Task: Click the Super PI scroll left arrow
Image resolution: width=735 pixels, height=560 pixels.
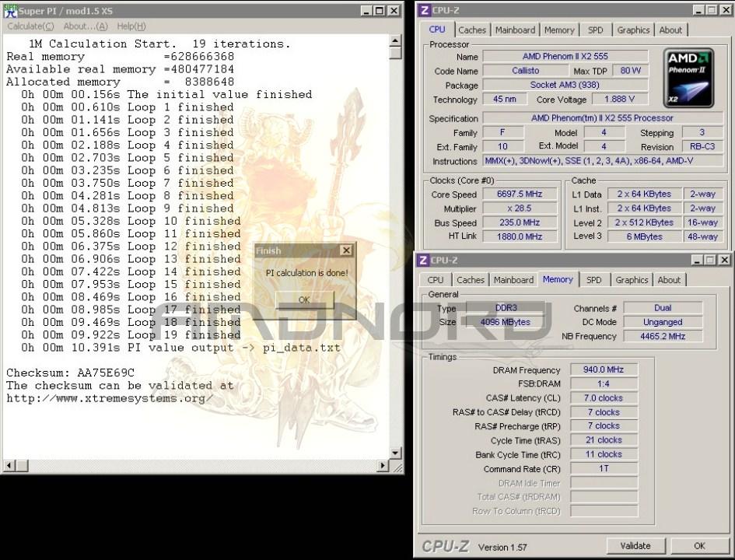Action: [x=9, y=465]
